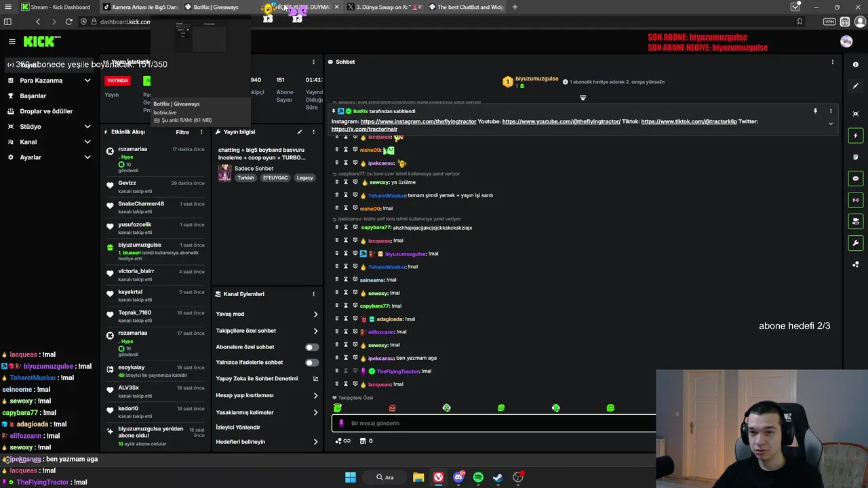Image resolution: width=868 pixels, height=488 pixels.
Task: Edit stream info with pencil icon
Action: [300, 132]
